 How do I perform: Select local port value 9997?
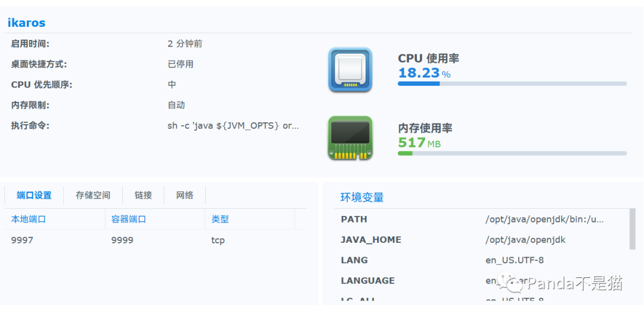(22, 240)
